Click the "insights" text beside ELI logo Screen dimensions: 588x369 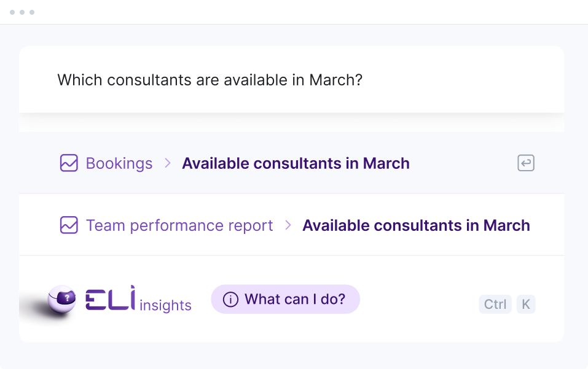tap(165, 305)
